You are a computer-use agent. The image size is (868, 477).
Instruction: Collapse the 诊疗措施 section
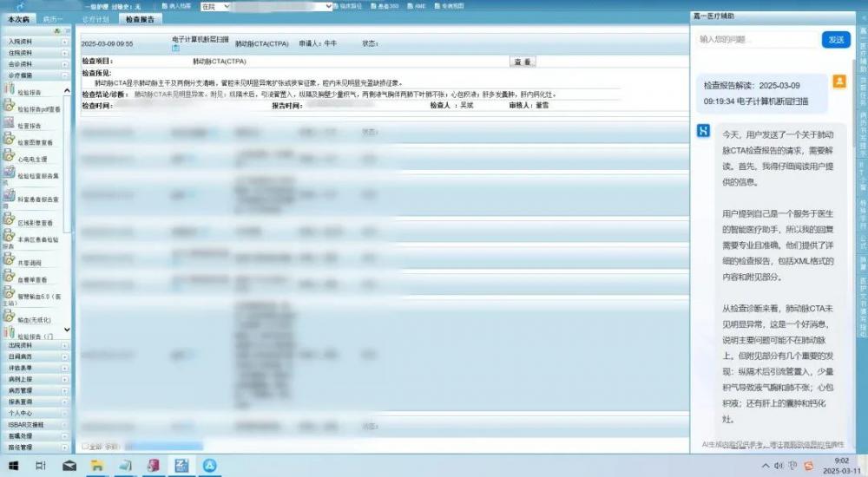[65, 75]
